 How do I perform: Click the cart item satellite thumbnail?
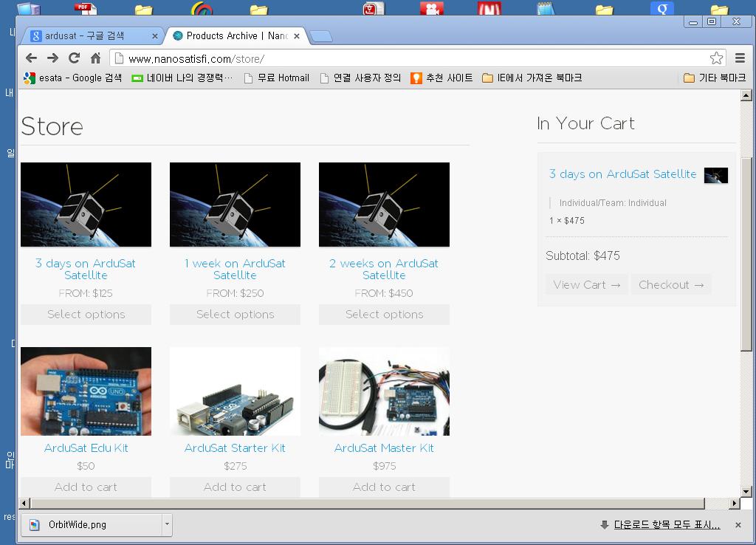(x=716, y=175)
